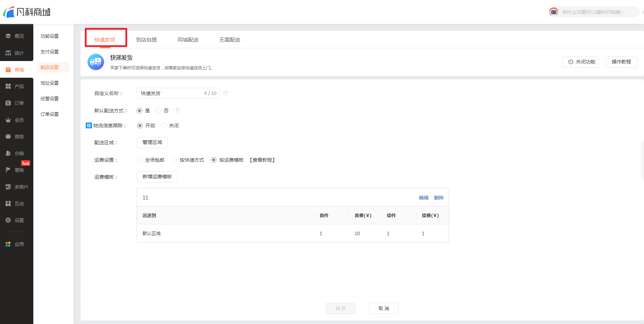Open the 设置 settings gear icon
This screenshot has width=644, height=324.
(8, 220)
